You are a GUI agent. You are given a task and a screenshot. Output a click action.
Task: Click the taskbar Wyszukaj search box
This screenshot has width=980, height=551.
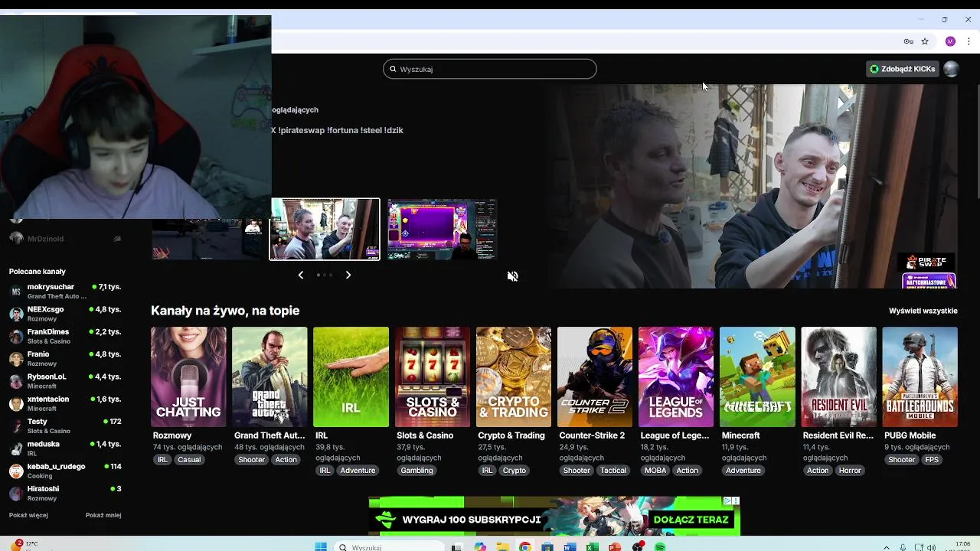click(x=389, y=547)
